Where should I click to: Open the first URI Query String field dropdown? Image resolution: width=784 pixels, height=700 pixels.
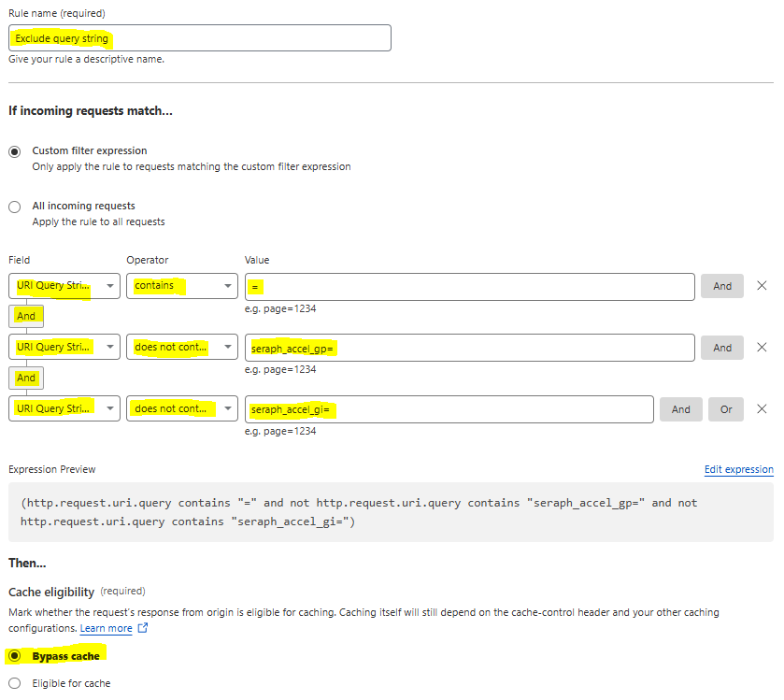[64, 286]
